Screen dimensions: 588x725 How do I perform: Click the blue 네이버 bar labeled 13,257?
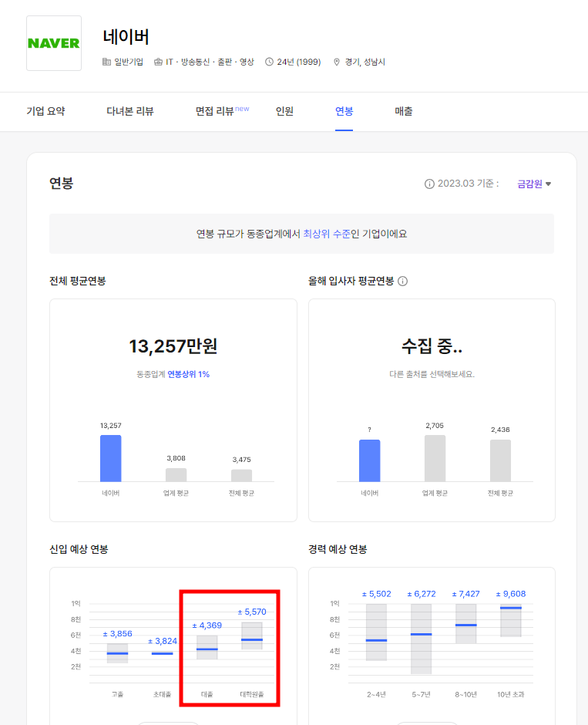[x=111, y=458]
